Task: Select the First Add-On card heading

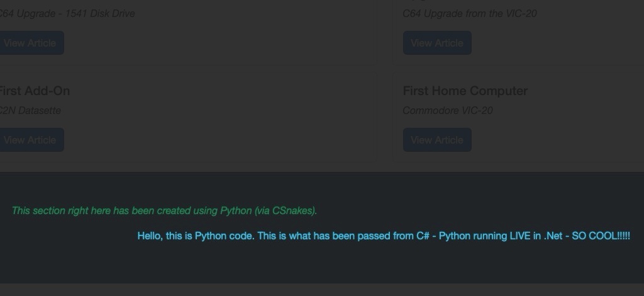Action: tap(34, 91)
